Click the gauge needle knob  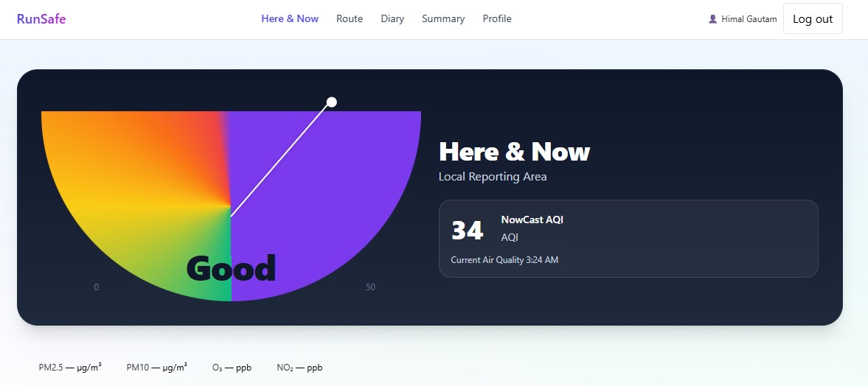click(332, 102)
